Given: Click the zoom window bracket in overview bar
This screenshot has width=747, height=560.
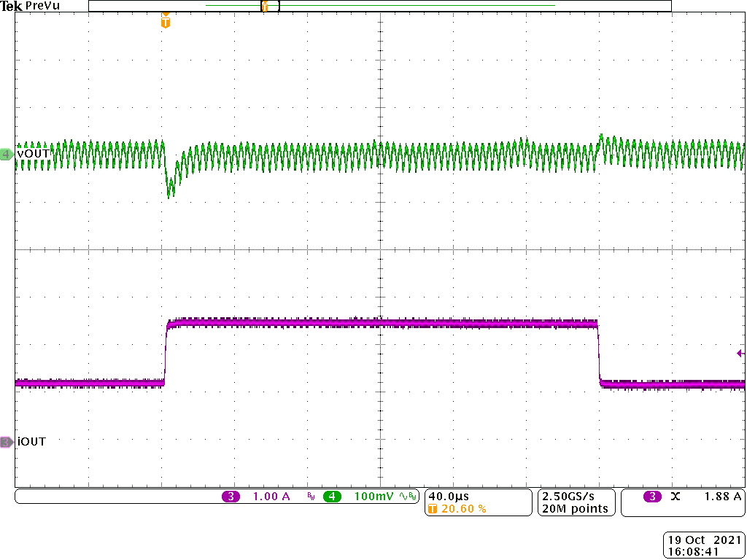Looking at the screenshot, I should 270,6.
